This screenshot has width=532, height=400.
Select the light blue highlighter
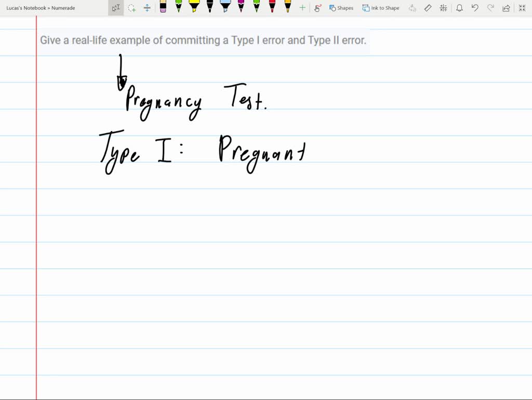click(225, 7)
